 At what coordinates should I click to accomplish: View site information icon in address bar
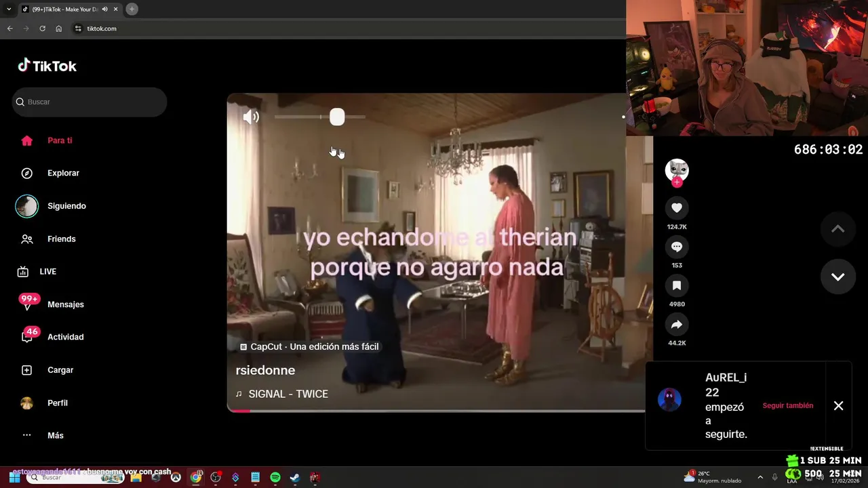(x=78, y=28)
